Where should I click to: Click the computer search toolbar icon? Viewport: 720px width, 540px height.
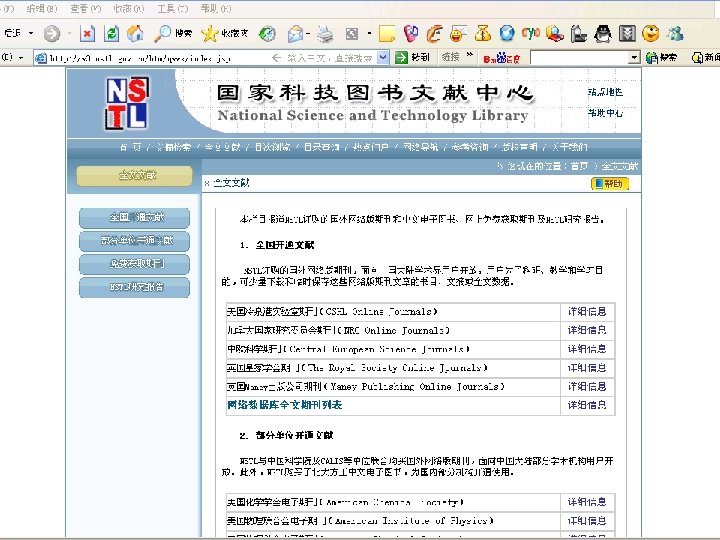click(555, 34)
